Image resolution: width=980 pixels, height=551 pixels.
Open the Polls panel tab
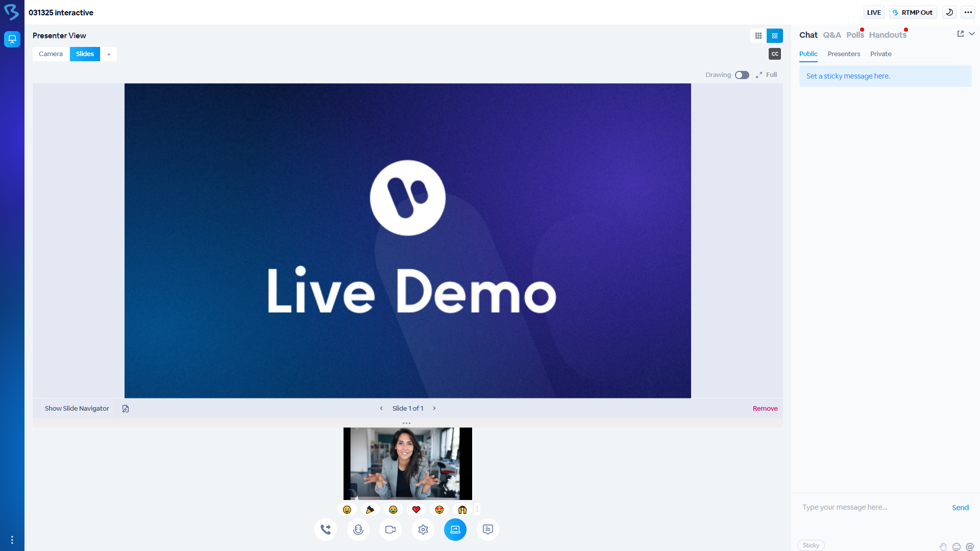855,35
